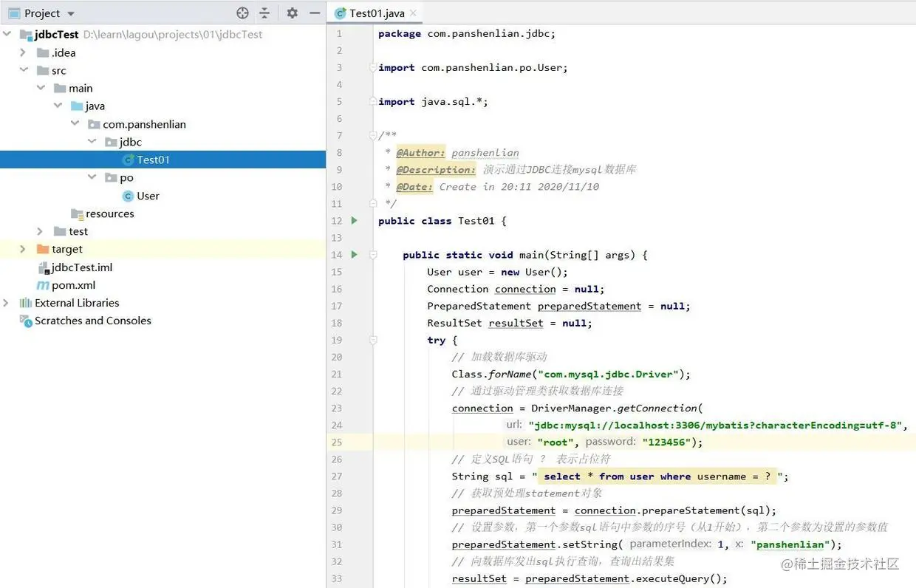The height and width of the screenshot is (588, 916).
Task: Select the resources folder icon
Action: coord(77,213)
